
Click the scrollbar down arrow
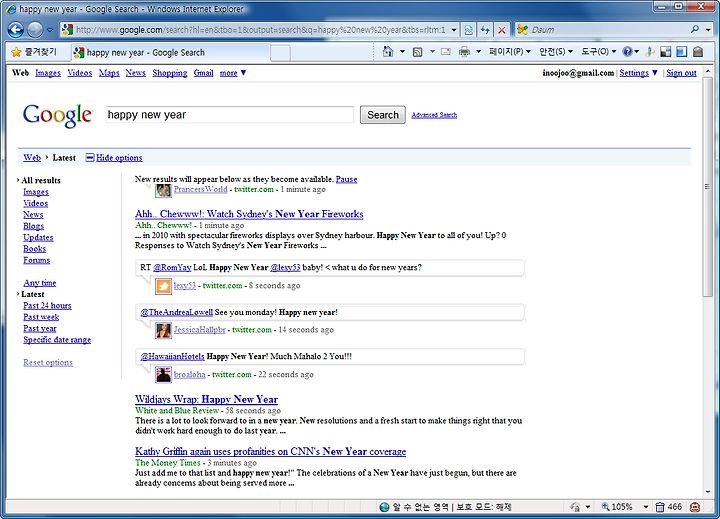(707, 492)
